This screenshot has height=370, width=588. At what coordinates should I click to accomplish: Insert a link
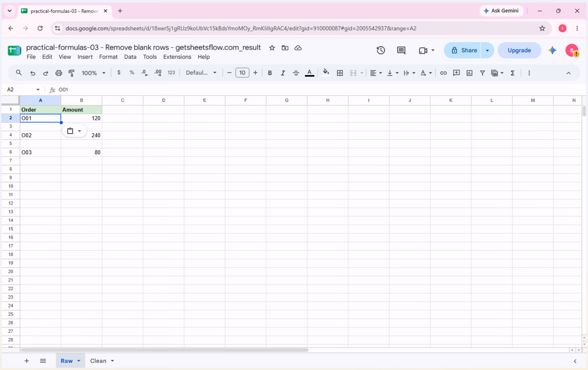coord(443,73)
